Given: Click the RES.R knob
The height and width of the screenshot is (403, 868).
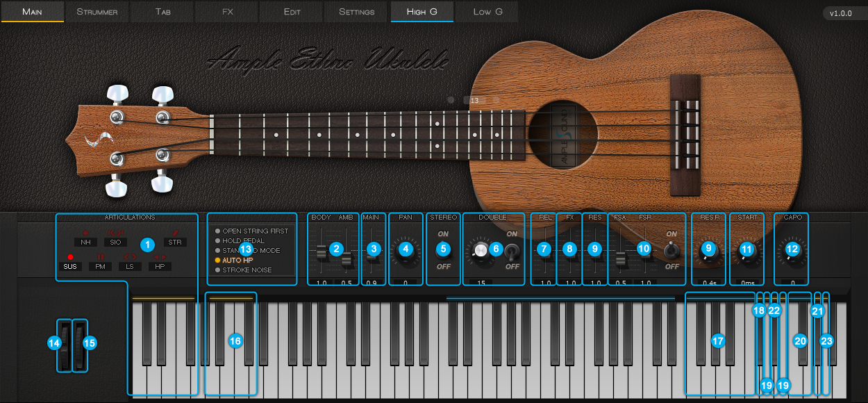Looking at the screenshot, I should pos(708,253).
